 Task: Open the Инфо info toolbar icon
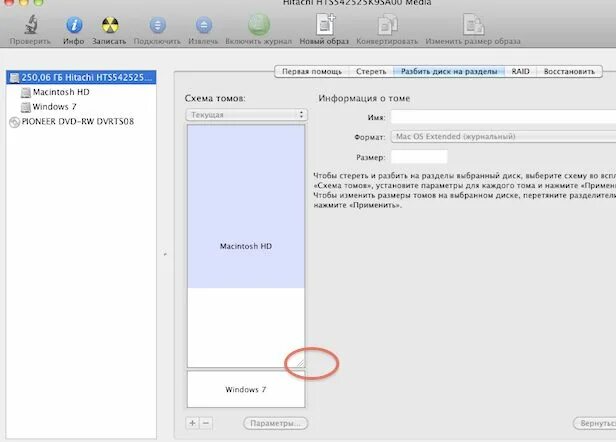[x=74, y=25]
